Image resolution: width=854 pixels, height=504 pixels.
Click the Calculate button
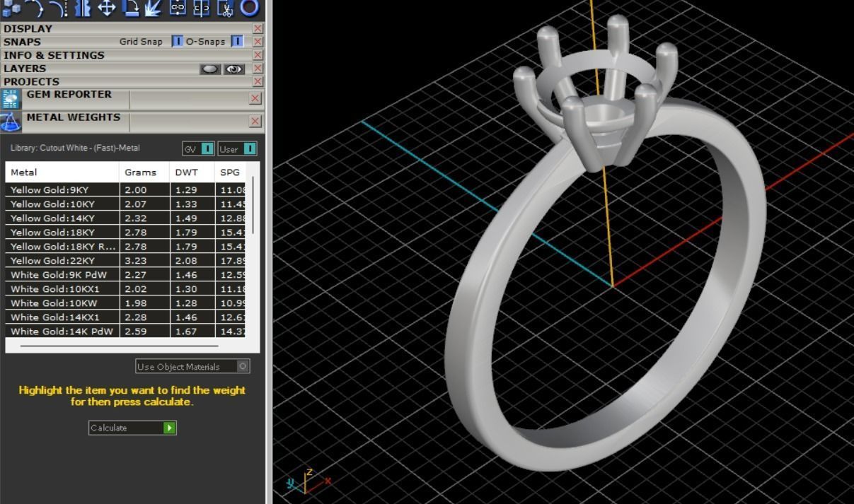click(x=132, y=428)
